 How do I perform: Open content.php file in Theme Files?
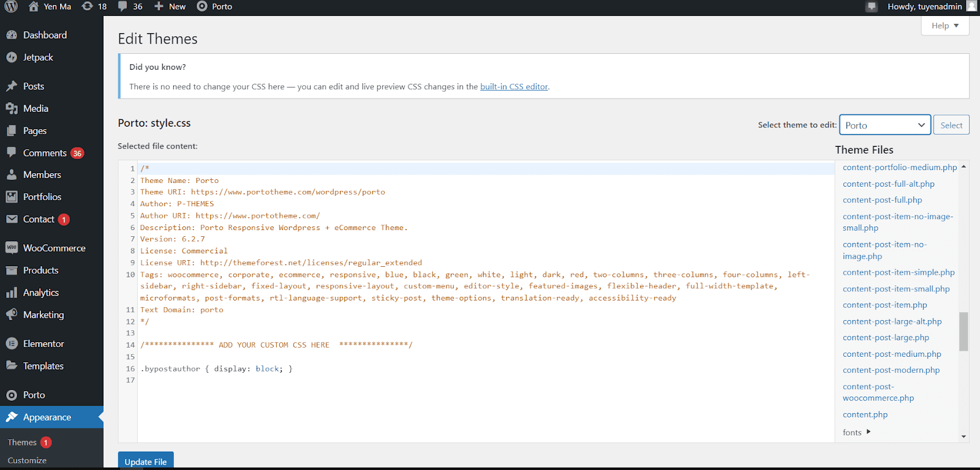pyautogui.click(x=865, y=414)
